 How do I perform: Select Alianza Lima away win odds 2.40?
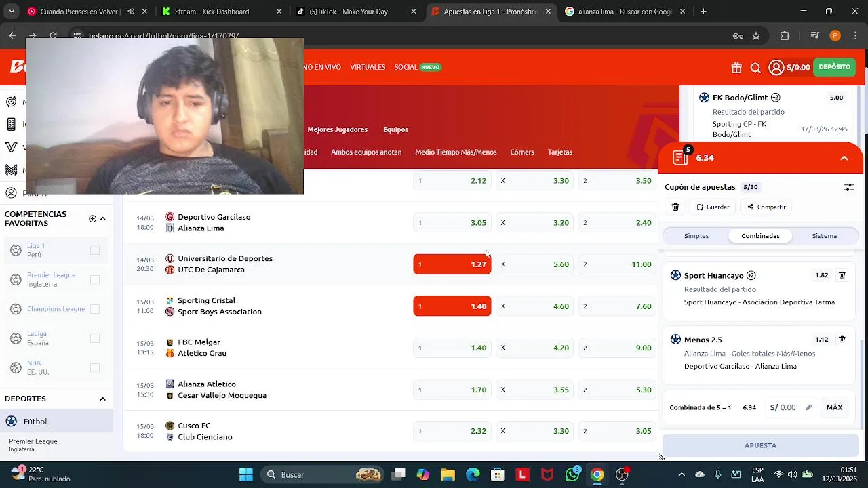point(617,222)
